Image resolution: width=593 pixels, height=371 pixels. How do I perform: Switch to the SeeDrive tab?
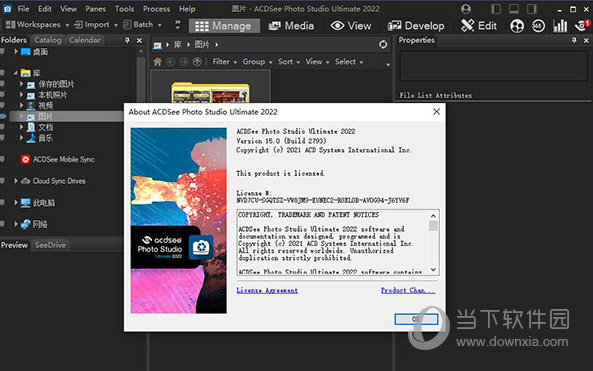pos(50,245)
